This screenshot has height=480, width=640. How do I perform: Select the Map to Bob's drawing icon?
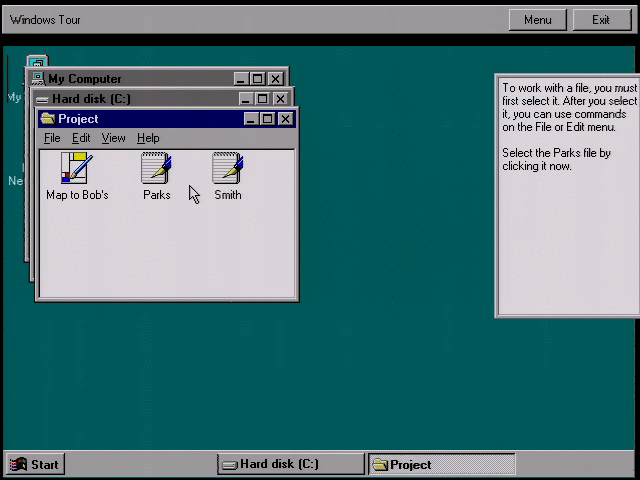[x=77, y=168]
